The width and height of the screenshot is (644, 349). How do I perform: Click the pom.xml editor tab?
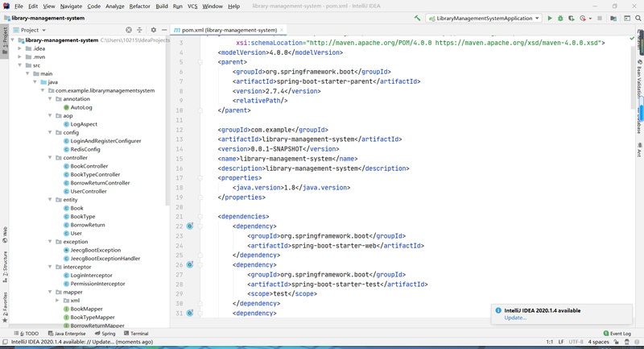click(x=229, y=30)
